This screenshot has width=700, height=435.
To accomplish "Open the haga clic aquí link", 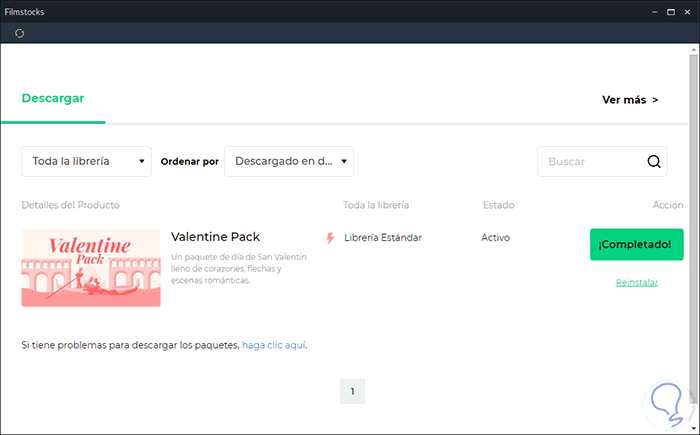I will 274,345.
